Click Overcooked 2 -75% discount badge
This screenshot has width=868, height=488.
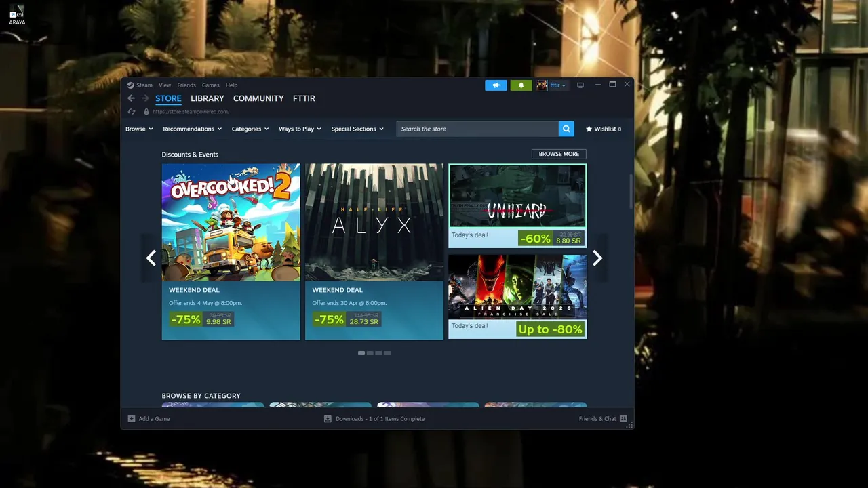tap(185, 319)
